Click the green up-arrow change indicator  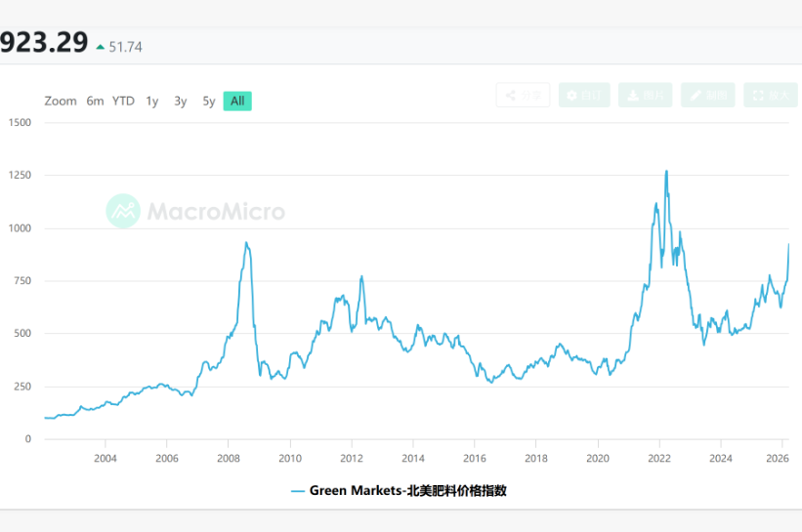[x=100, y=46]
